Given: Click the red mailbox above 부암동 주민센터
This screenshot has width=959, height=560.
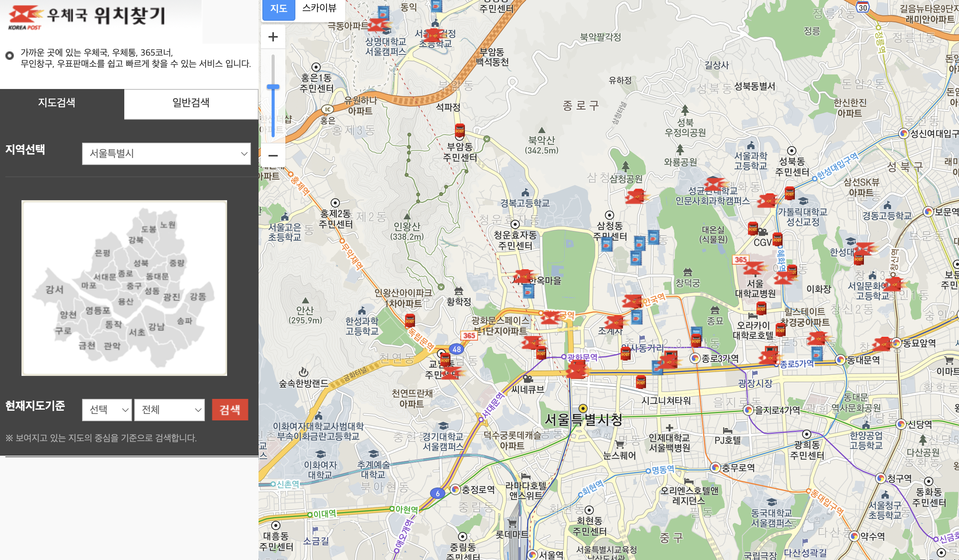Looking at the screenshot, I should click(x=460, y=131).
